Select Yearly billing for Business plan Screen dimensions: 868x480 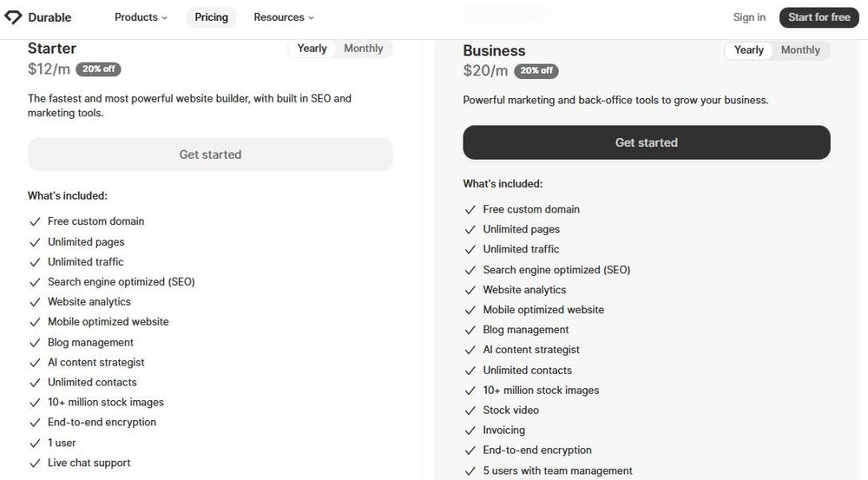(749, 50)
